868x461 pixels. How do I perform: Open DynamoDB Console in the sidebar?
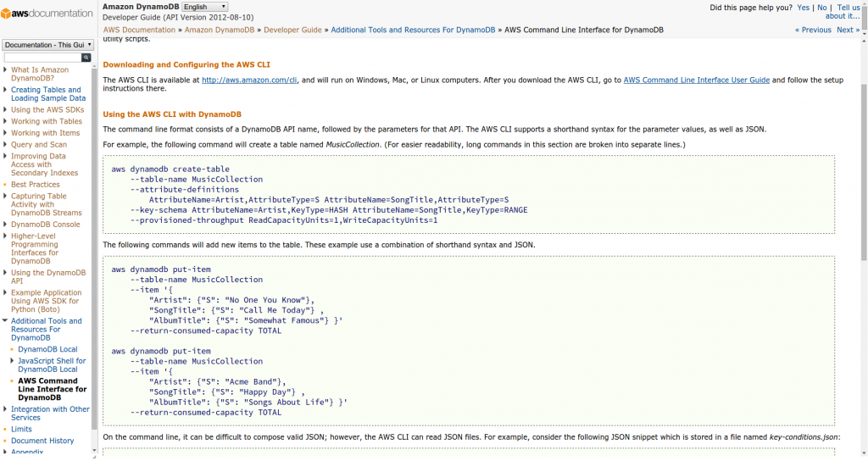[x=46, y=224]
